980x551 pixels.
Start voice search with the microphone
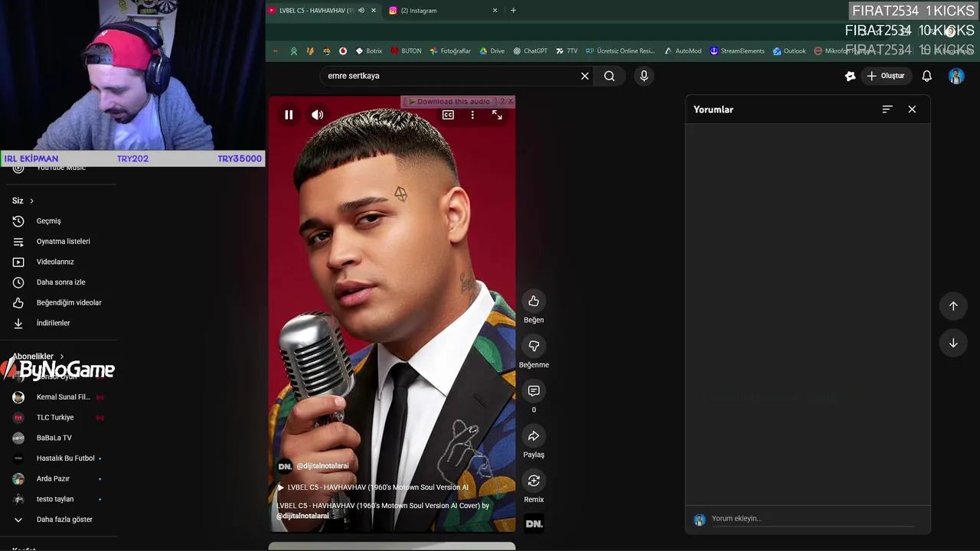pos(644,76)
